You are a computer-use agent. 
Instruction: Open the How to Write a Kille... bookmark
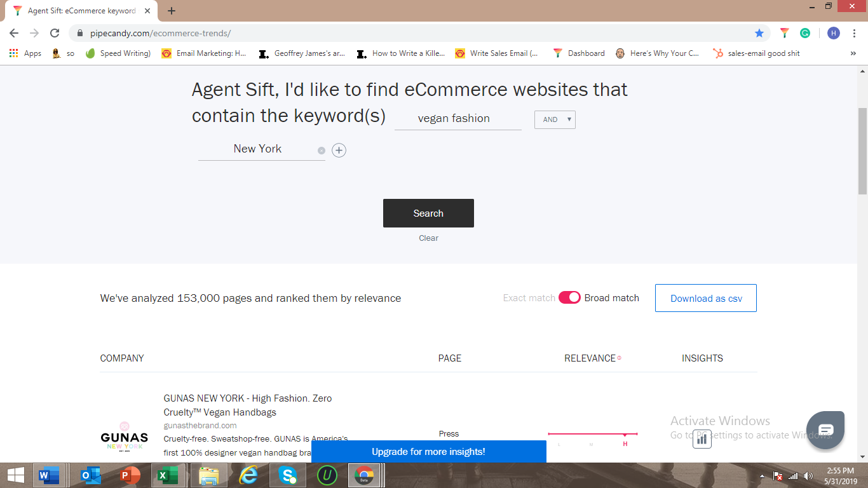[401, 53]
